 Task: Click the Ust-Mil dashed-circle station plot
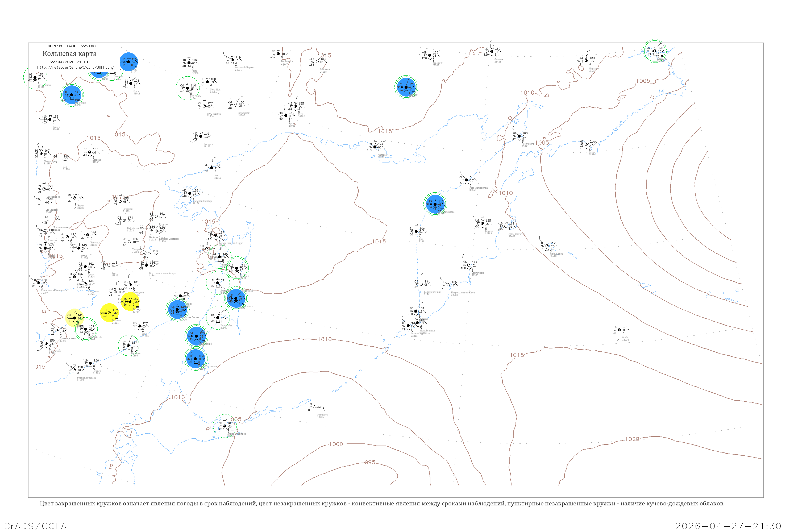[187, 88]
